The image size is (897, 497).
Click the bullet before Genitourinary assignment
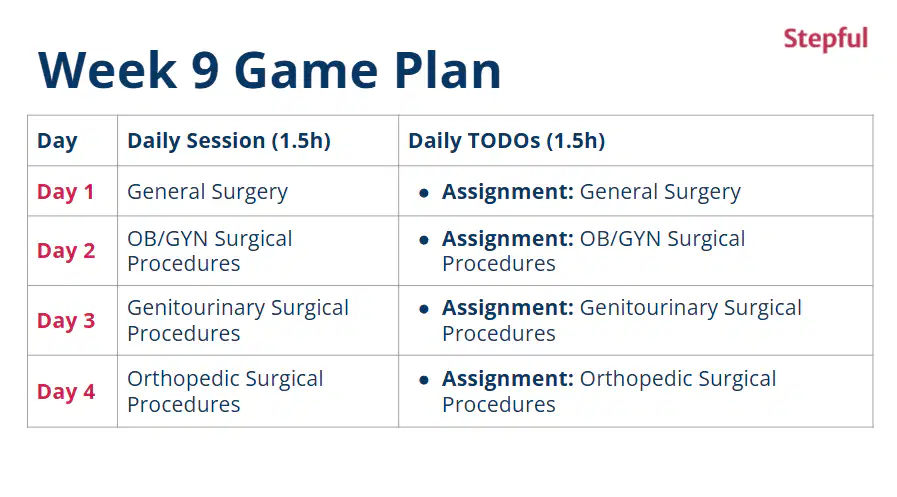(423, 309)
